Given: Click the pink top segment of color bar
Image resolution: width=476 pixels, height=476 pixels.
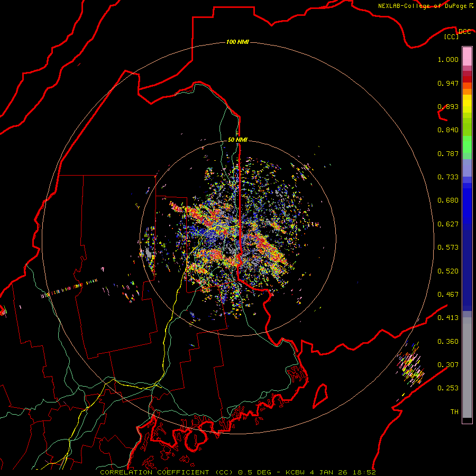Looking at the screenshot, I should click(467, 56).
